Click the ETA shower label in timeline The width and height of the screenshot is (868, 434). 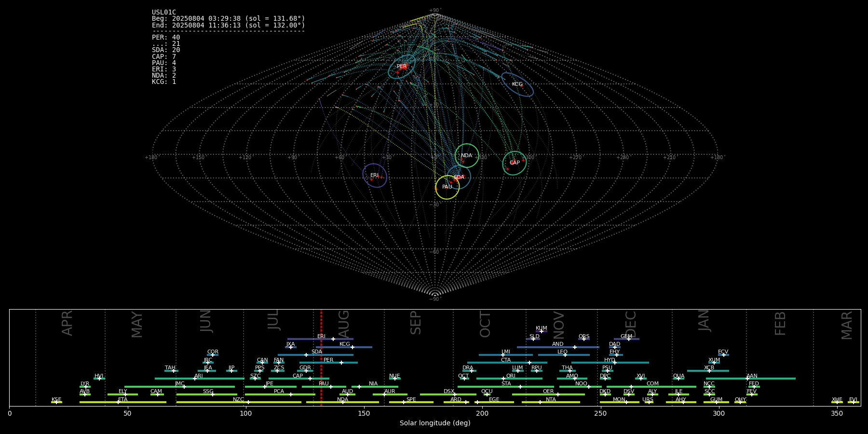pos(123,400)
